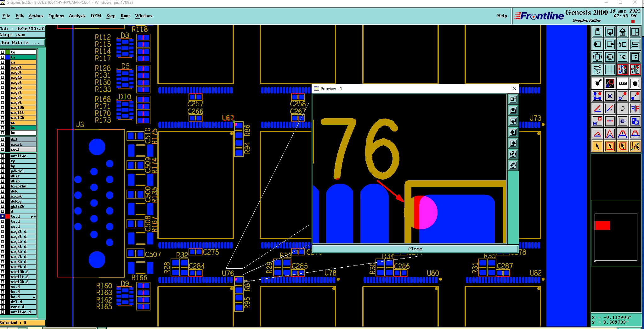Select layer sig7t in layer list
Screen dimensions: 644x329
pyautogui.click(x=23, y=92)
